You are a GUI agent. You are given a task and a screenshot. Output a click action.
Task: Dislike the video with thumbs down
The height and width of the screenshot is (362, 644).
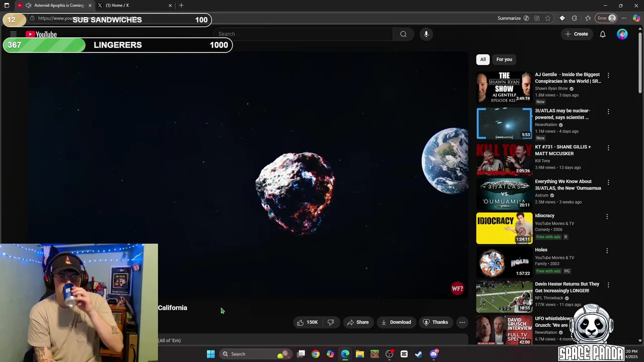331,322
